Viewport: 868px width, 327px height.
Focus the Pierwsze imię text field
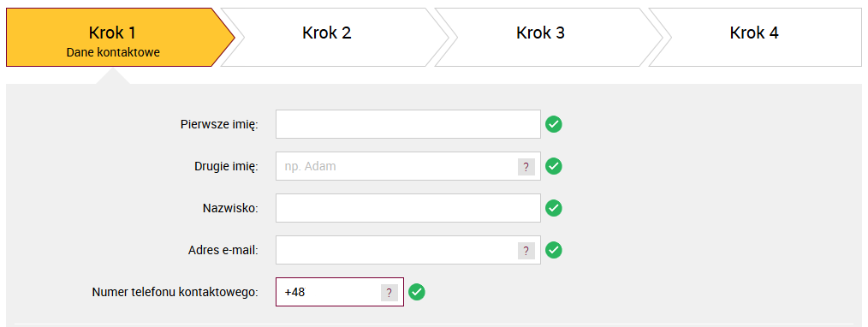coord(408,124)
